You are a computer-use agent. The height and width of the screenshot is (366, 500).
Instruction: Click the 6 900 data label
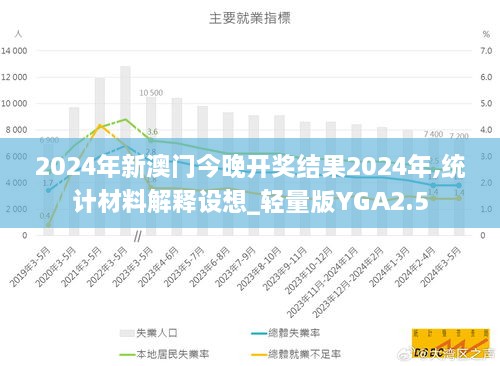coord(49,140)
